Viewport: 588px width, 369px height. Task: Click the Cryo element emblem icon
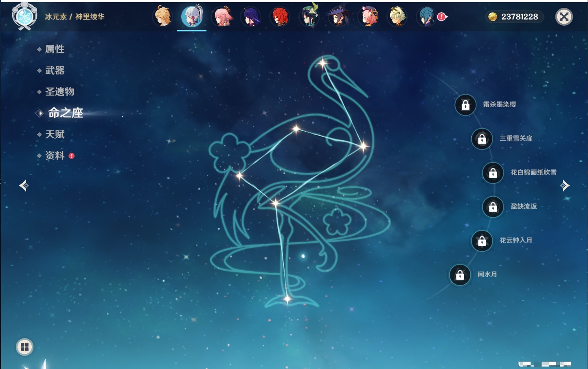(24, 16)
